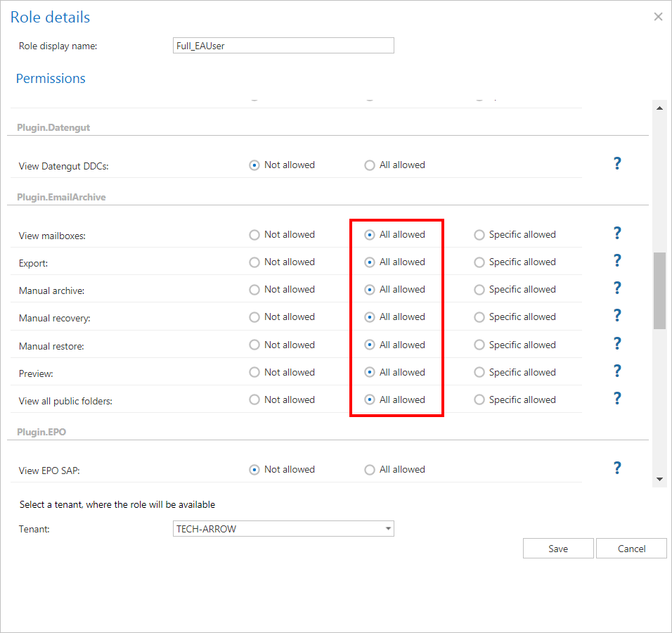Show help for Preview permission
Screen dimensions: 672x633
(617, 371)
